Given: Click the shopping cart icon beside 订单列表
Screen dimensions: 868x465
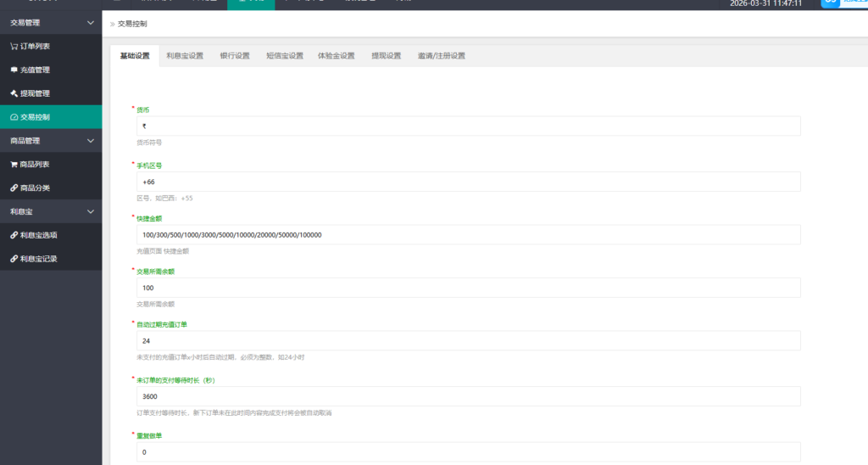Looking at the screenshot, I should tap(14, 46).
